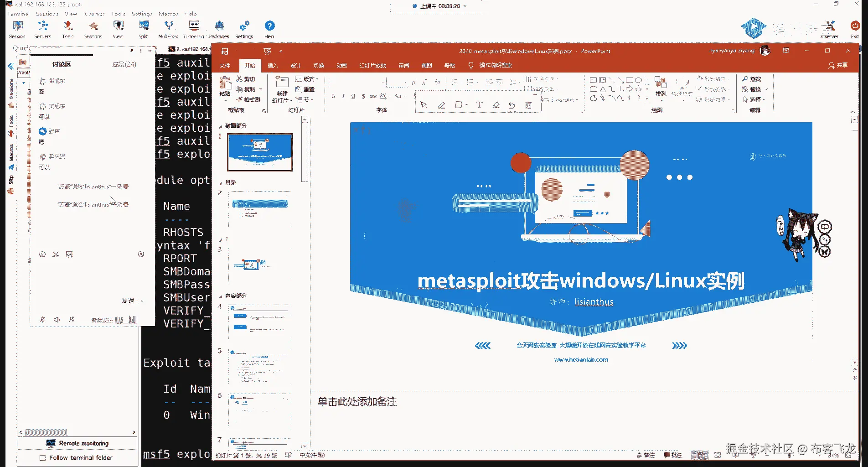Apply Underline formatting in PowerPoint
868x467 pixels.
point(353,96)
